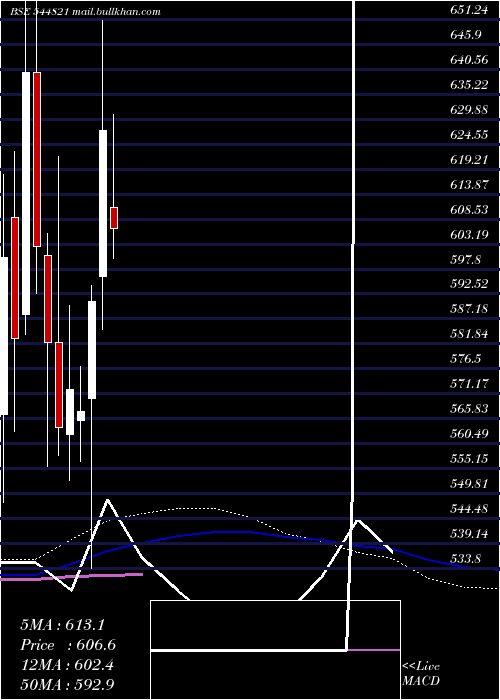This screenshot has width=500, height=700.
Task: Click the 629.88 axis value
Action: click(x=469, y=110)
